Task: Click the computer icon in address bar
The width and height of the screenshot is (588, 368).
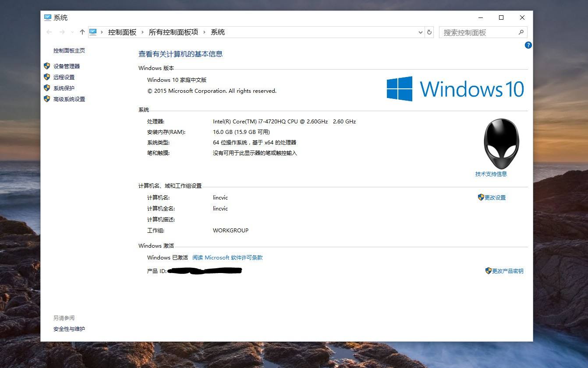Action: pos(93,32)
